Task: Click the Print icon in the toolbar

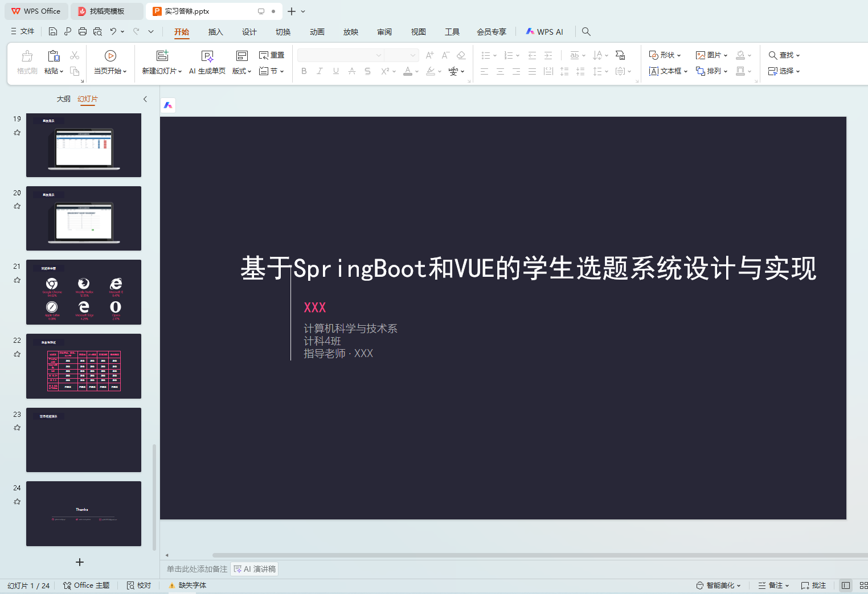Action: click(x=83, y=31)
